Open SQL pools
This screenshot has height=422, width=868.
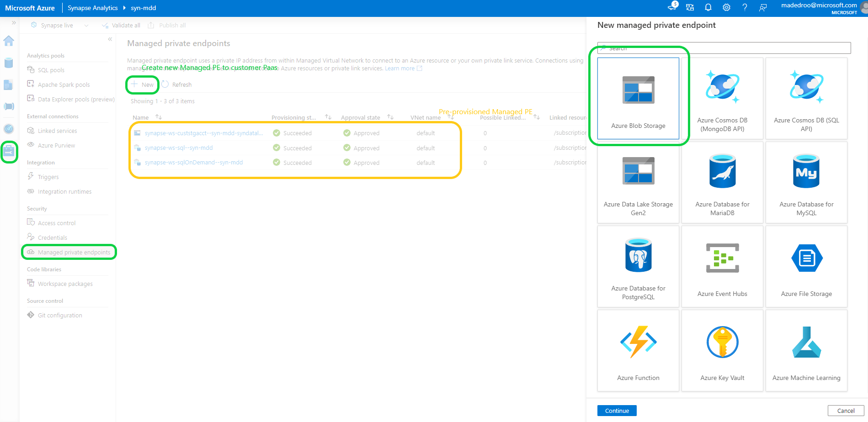(x=51, y=70)
